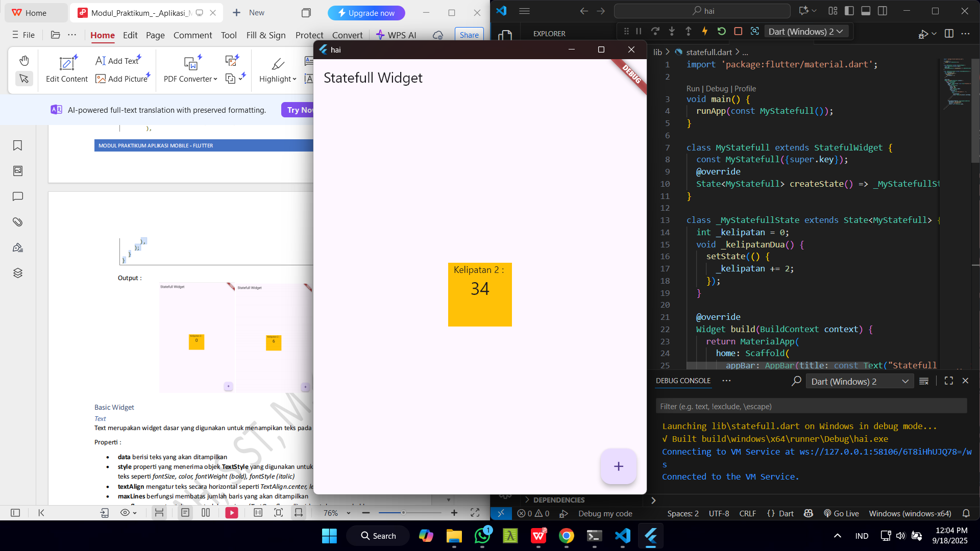Open the Explorer activity bar icon
Viewport: 980px width, 551px height.
coord(505,36)
